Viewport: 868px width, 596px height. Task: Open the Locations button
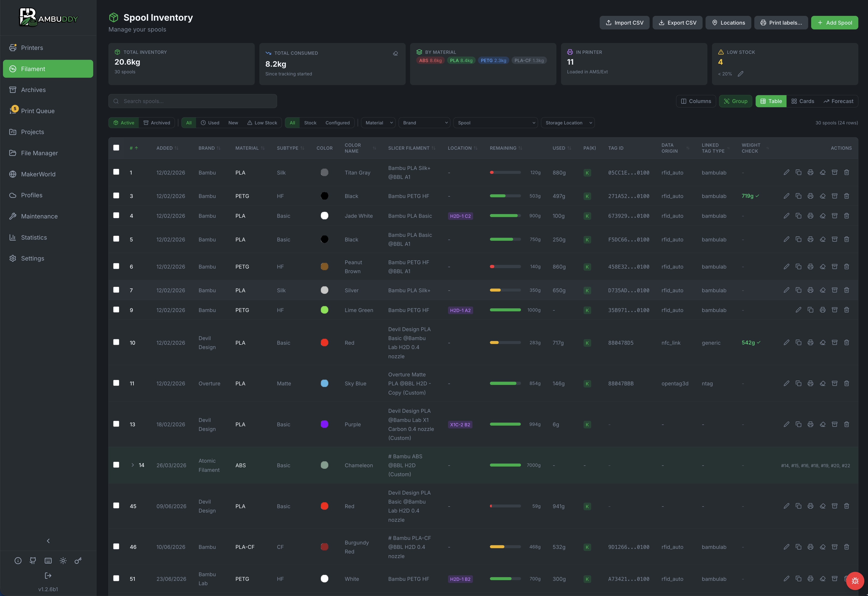tap(728, 23)
